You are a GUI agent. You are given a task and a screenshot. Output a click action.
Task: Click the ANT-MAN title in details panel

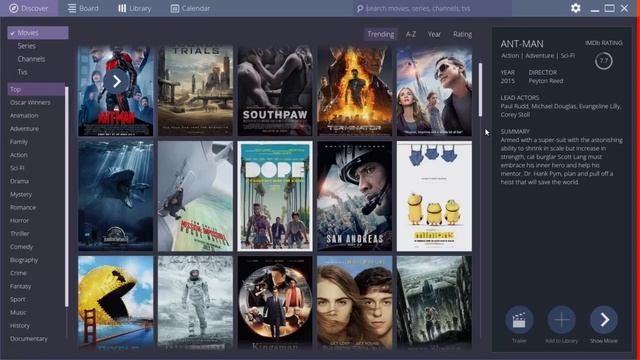(522, 44)
